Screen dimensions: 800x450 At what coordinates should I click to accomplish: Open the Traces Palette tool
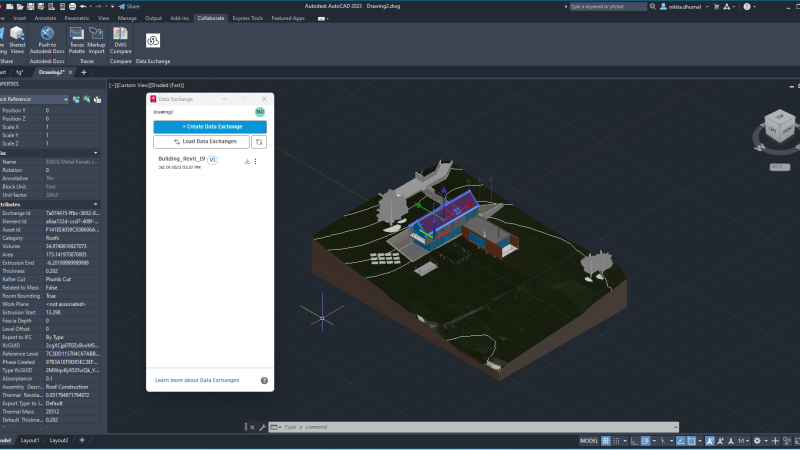pos(77,40)
